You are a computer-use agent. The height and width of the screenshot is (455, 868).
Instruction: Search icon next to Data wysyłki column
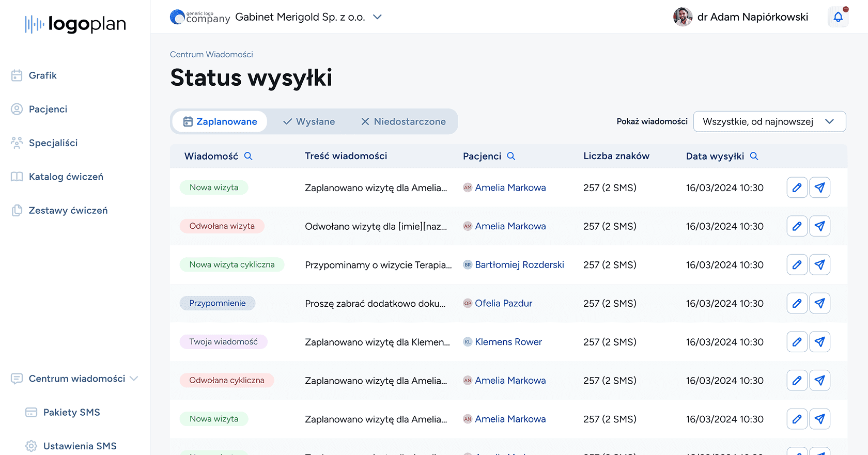point(754,156)
